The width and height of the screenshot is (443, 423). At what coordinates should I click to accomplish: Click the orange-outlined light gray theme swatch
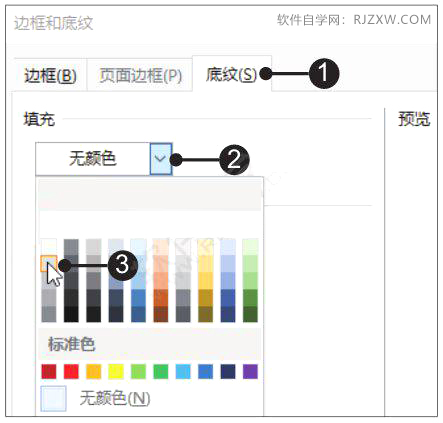pos(49,263)
